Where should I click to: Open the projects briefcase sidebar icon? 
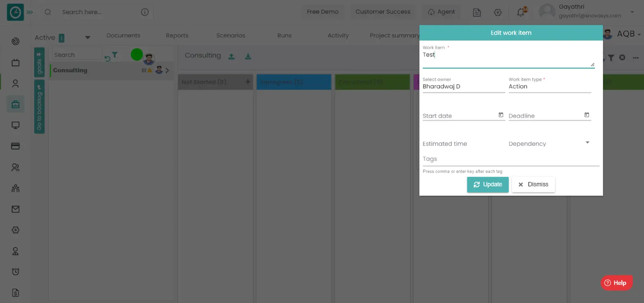15,104
